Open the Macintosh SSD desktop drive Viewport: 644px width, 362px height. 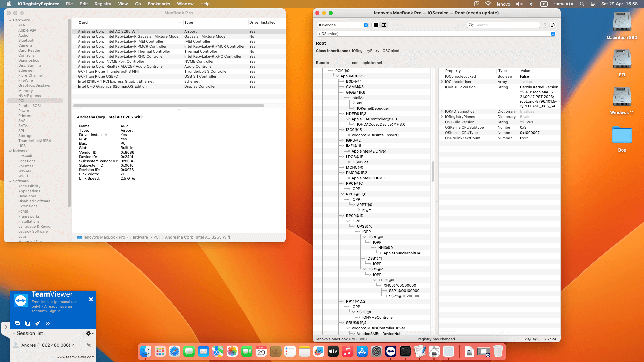point(622,26)
